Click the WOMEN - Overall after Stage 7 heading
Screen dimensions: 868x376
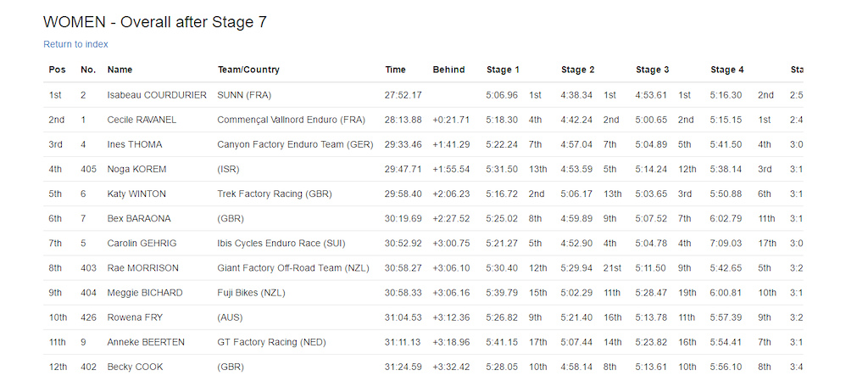click(x=155, y=22)
